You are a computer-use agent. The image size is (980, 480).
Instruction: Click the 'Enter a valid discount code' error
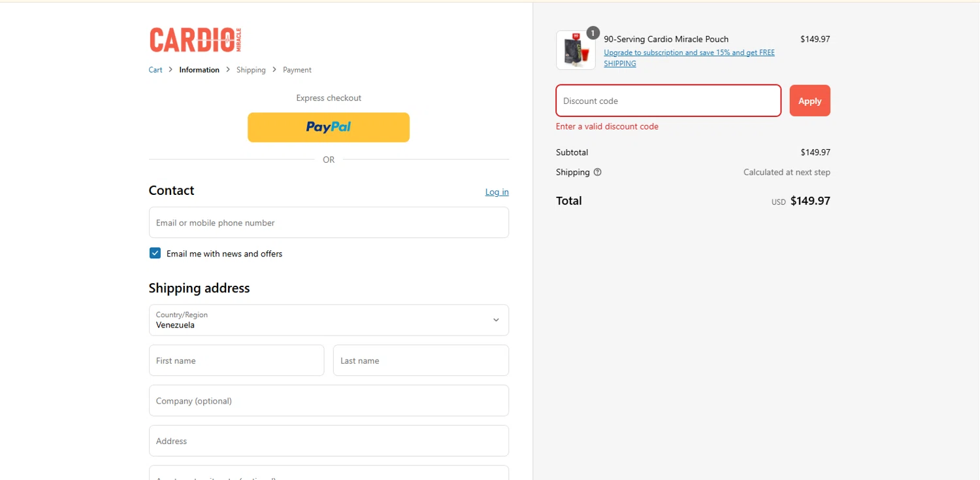point(607,126)
